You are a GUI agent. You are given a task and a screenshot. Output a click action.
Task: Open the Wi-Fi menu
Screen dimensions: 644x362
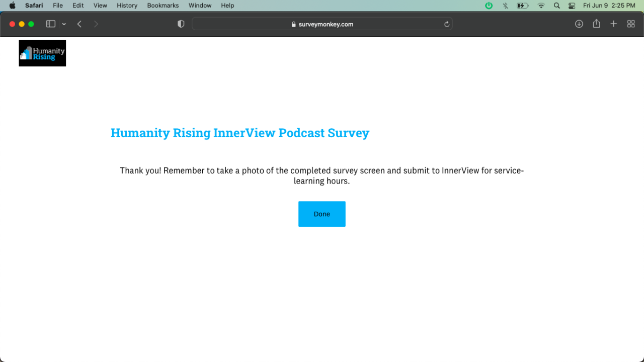click(x=541, y=6)
